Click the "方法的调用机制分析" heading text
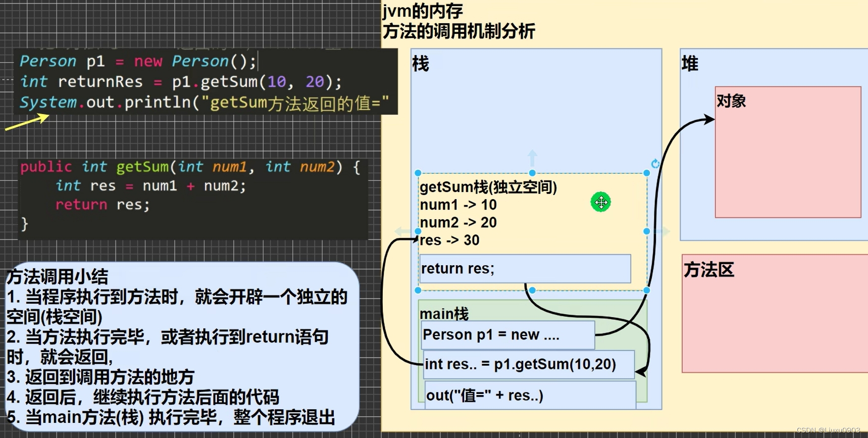 [x=458, y=31]
